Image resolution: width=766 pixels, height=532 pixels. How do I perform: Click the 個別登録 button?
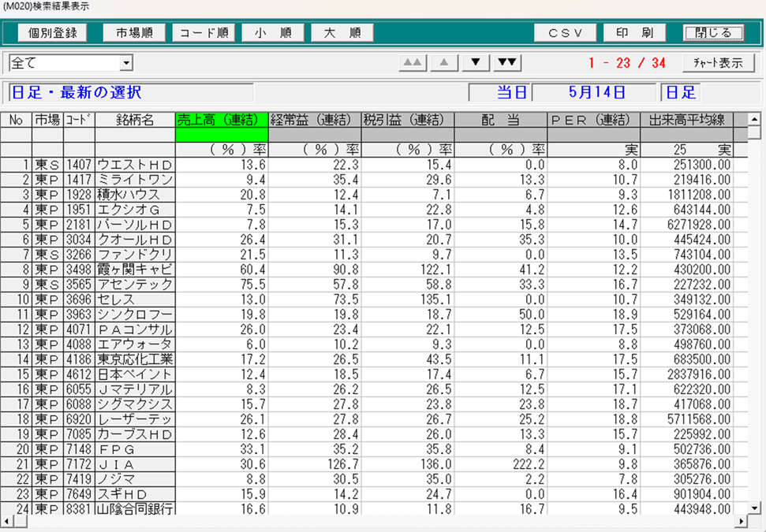pyautogui.click(x=52, y=32)
